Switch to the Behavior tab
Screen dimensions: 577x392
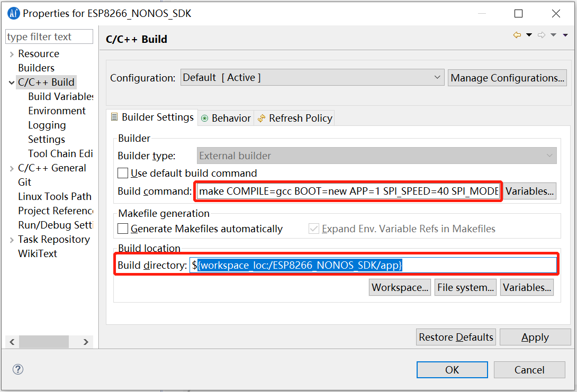[x=226, y=118]
